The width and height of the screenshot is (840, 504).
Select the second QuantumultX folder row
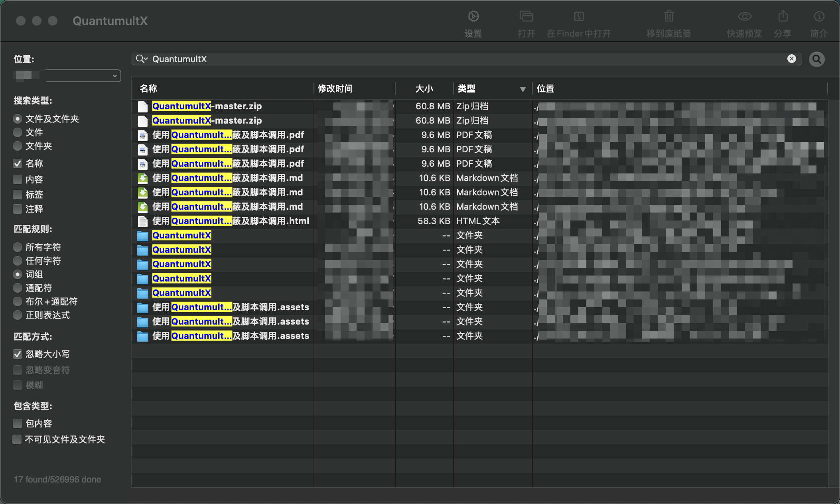click(479, 250)
